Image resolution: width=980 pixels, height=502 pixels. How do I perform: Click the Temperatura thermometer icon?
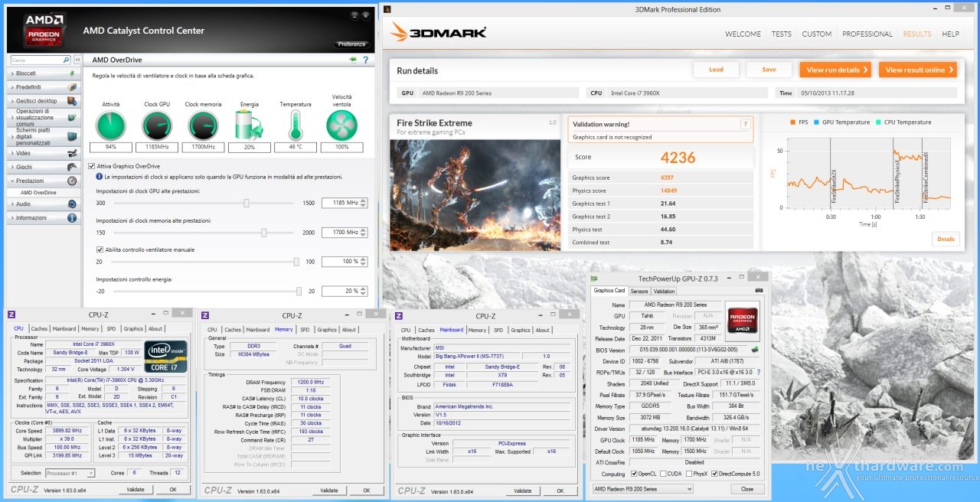tap(295, 125)
